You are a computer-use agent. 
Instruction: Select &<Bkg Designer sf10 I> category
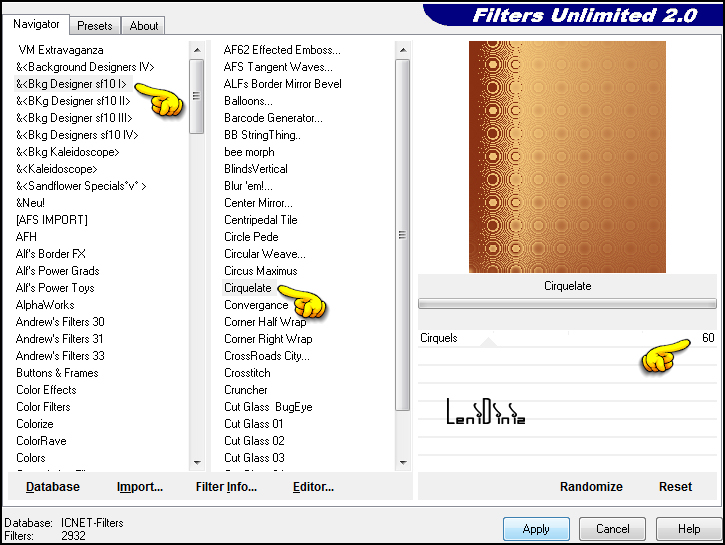click(x=70, y=84)
